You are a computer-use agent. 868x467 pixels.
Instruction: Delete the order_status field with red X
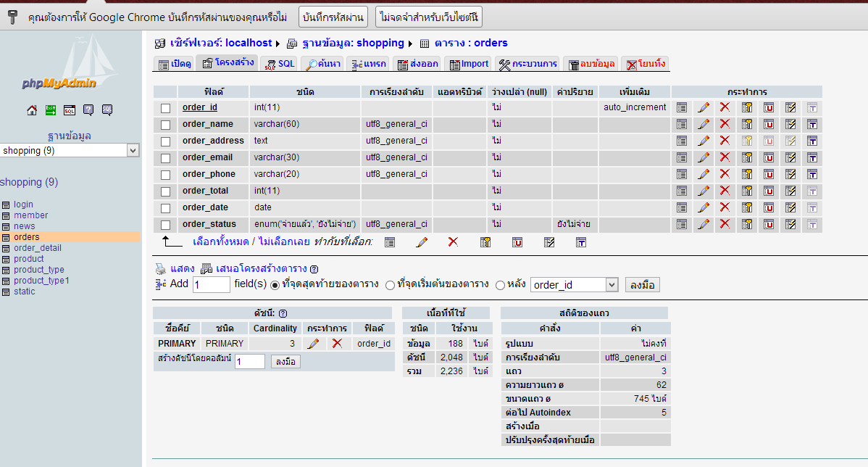pos(725,224)
